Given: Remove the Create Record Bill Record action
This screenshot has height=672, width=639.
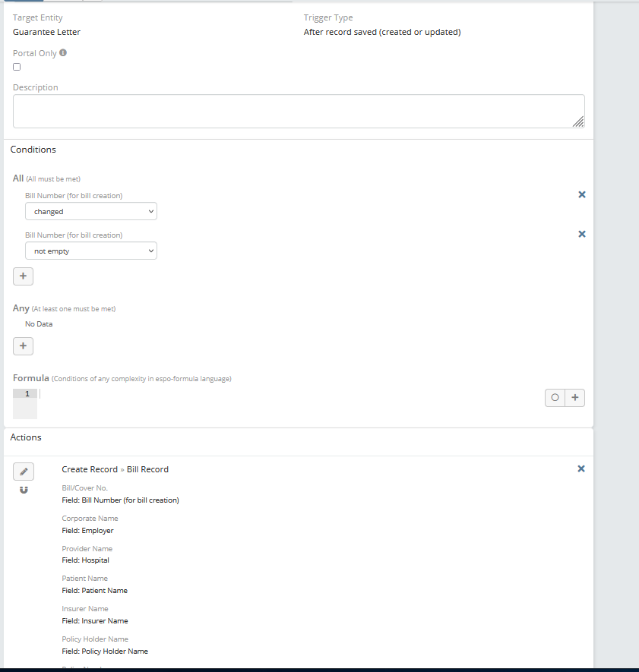Looking at the screenshot, I should point(581,469).
